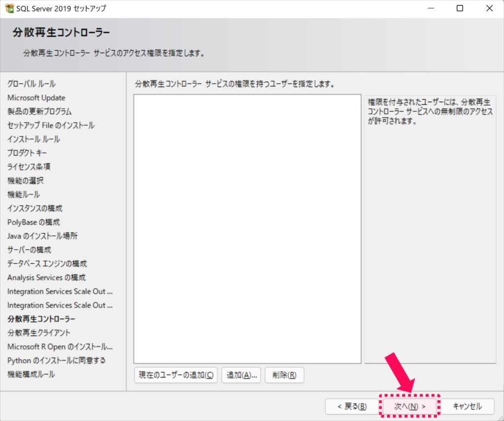Select 機能ルール step

24,194
